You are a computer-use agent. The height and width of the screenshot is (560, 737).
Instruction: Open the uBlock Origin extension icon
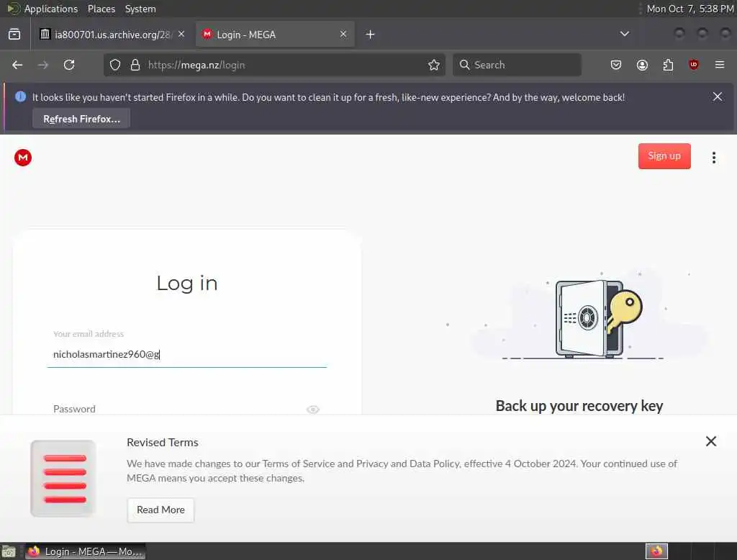click(x=693, y=65)
